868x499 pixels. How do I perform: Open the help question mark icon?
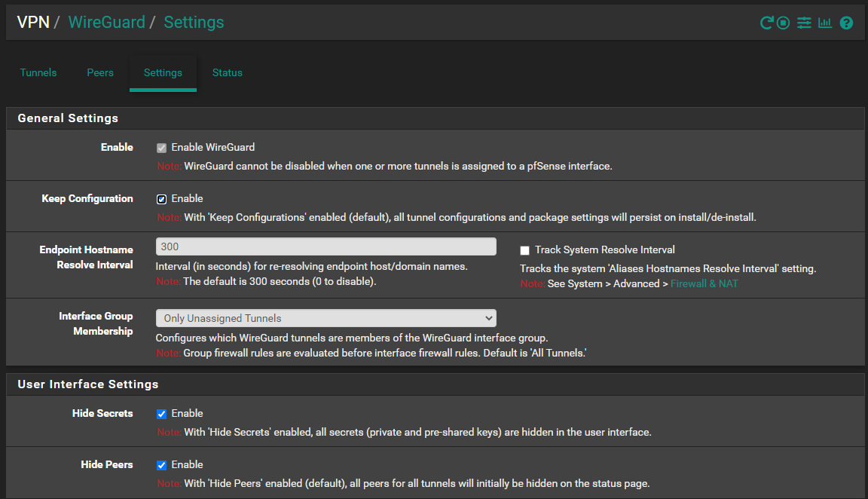coord(846,23)
